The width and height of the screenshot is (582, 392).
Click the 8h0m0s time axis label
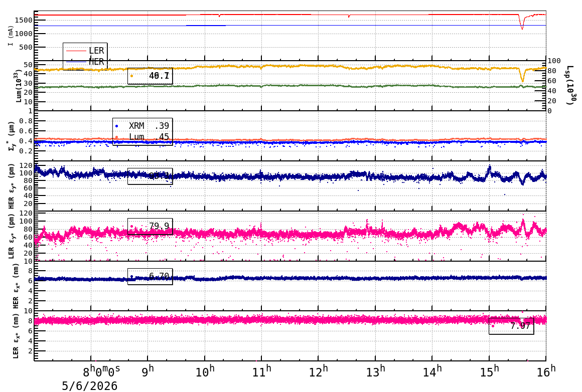point(101,371)
